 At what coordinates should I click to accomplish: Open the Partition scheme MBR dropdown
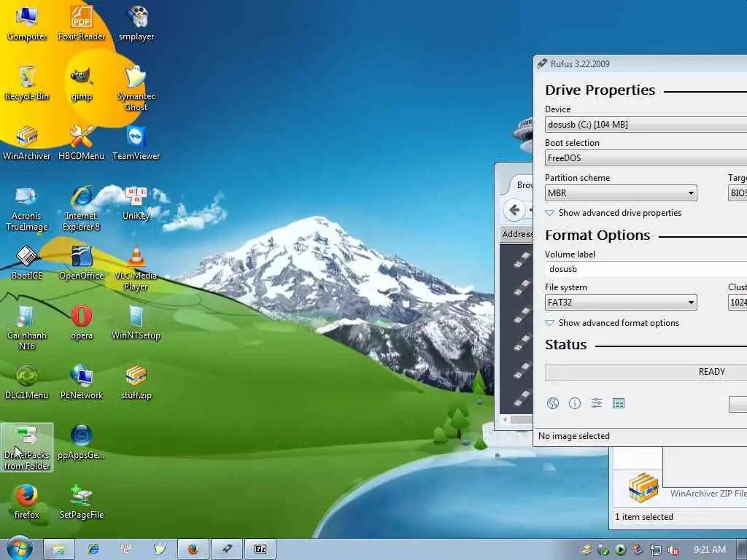pyautogui.click(x=621, y=192)
